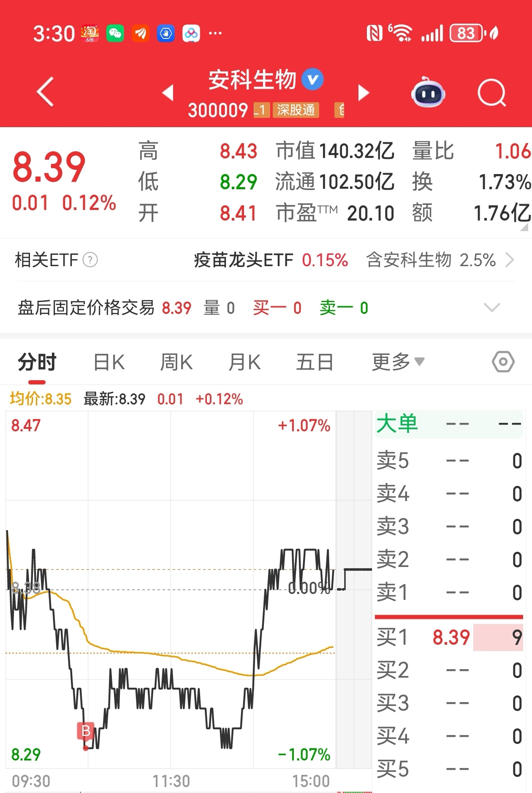Viewport: 532px width, 793px height.
Task: Tap the intraday price line chart
Action: pos(171,589)
